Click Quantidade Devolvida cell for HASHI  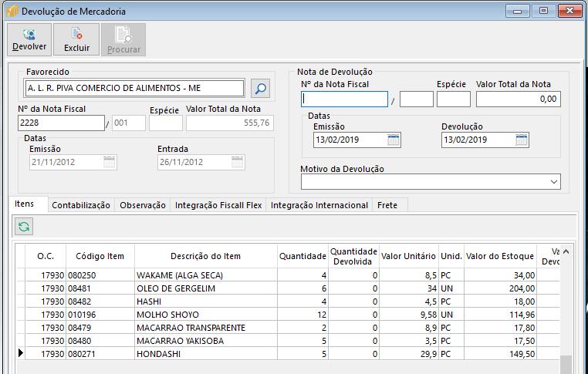point(353,302)
